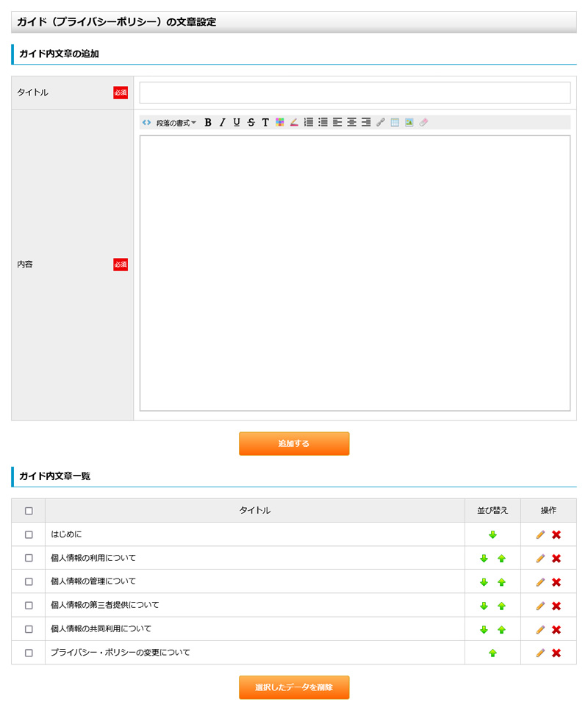The height and width of the screenshot is (713, 588).
Task: Open the 段落の書式 paragraph format dropdown
Action: 176,123
